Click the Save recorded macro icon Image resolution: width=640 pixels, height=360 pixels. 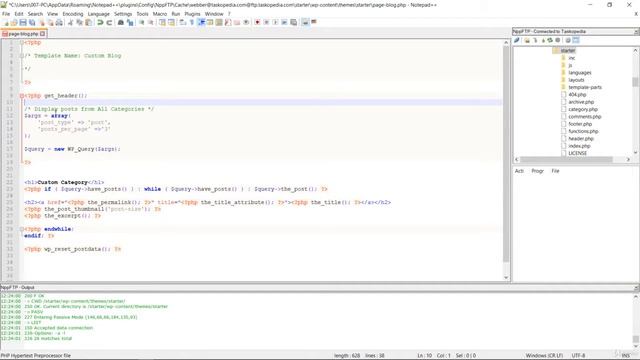(293, 22)
